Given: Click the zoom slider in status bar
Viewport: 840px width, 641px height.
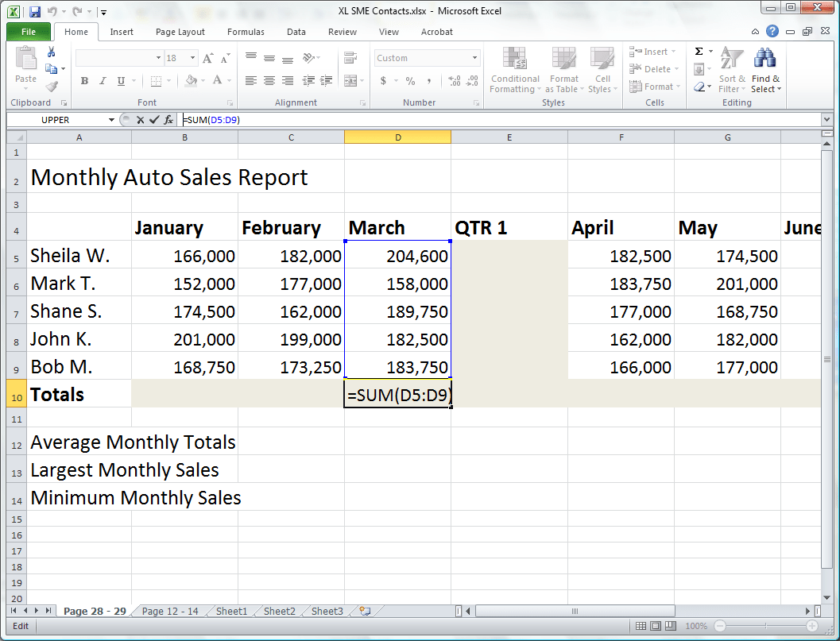Looking at the screenshot, I should pyautogui.click(x=765, y=625).
